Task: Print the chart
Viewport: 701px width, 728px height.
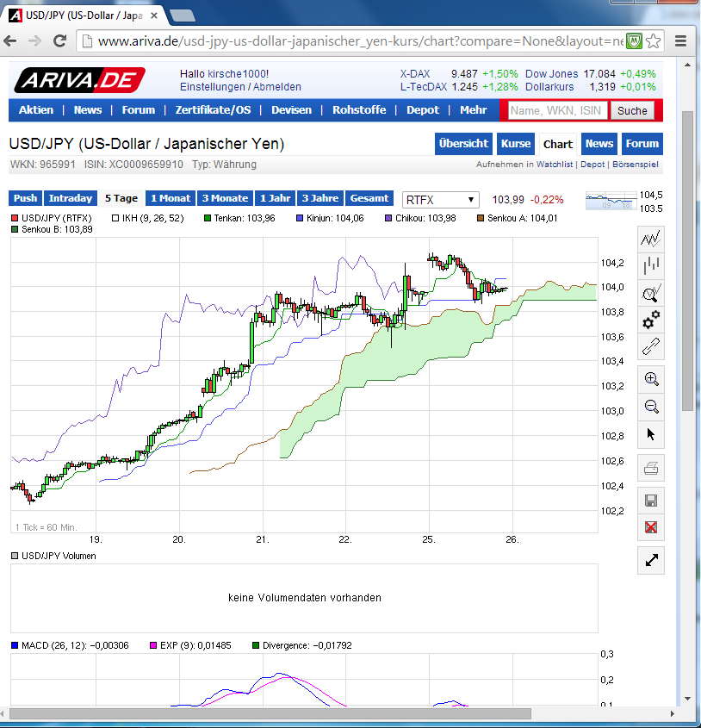Action: pyautogui.click(x=650, y=469)
